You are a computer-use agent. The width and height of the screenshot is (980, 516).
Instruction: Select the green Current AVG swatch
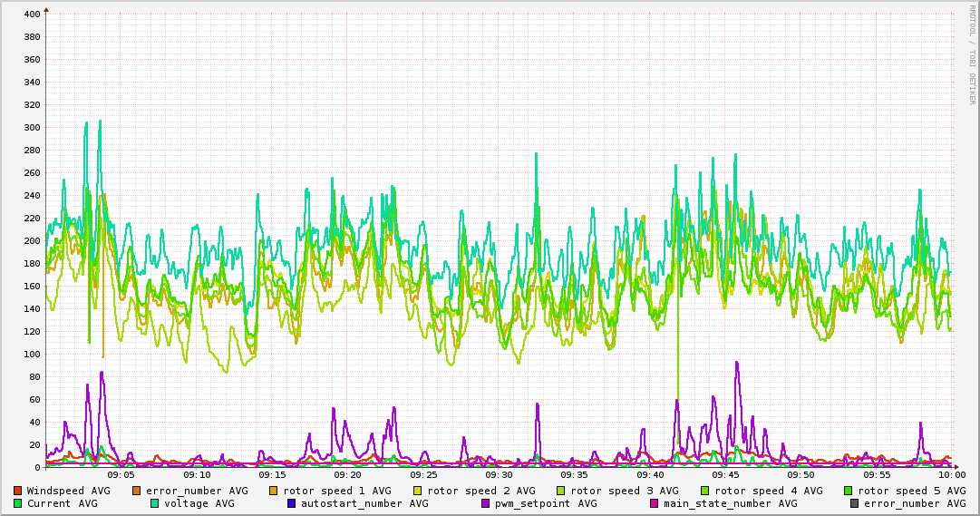(18, 503)
